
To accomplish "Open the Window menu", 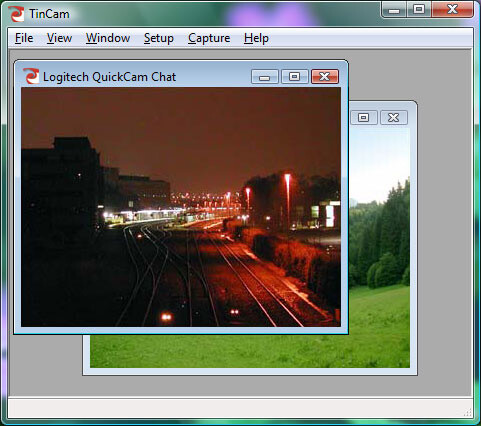I will [108, 38].
